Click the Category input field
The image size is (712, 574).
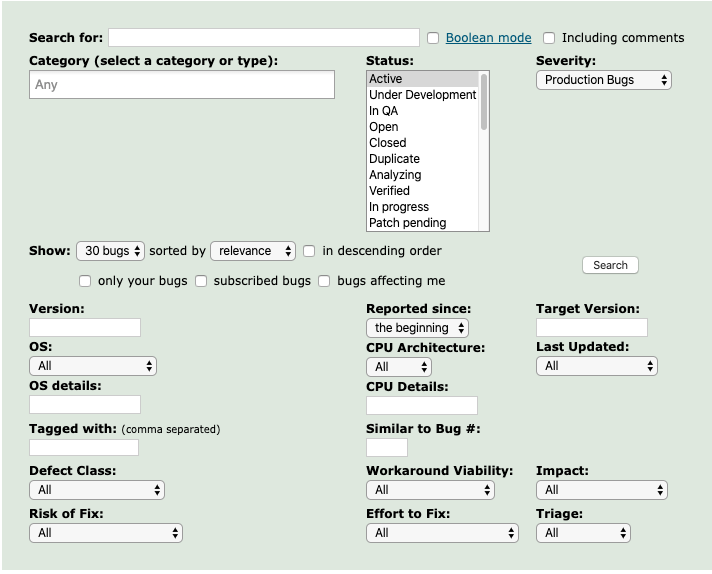point(182,85)
